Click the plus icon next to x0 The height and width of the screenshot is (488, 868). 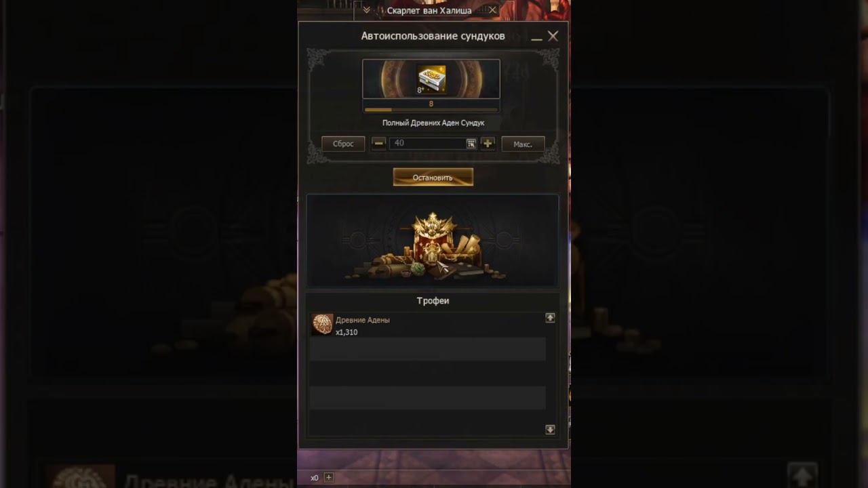[x=329, y=477]
